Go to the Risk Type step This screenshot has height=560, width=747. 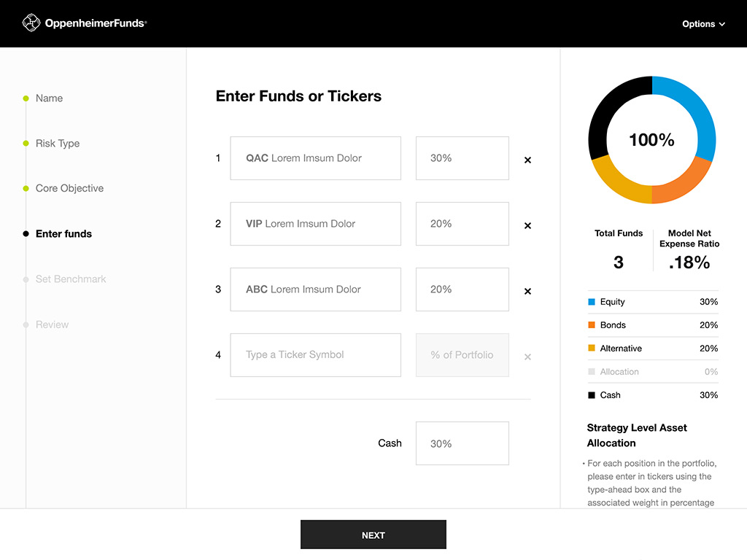click(58, 144)
